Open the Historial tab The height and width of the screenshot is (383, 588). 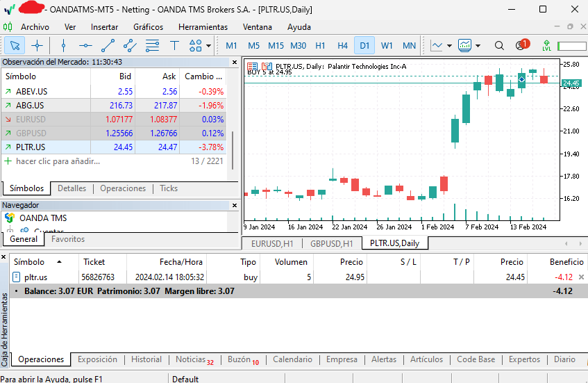tap(146, 360)
